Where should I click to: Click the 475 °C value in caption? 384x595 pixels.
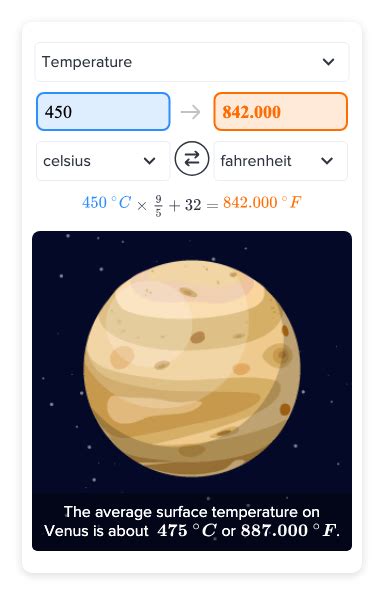pos(187,530)
